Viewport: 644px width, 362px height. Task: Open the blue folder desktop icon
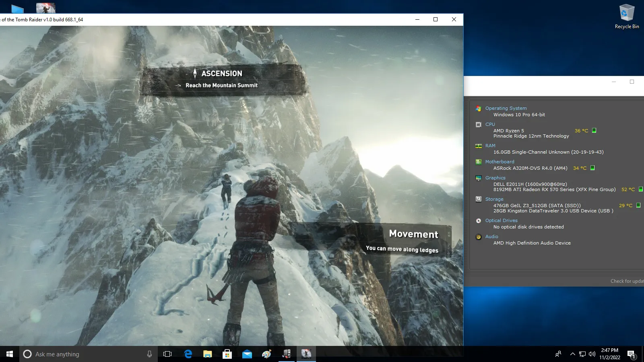point(17,8)
